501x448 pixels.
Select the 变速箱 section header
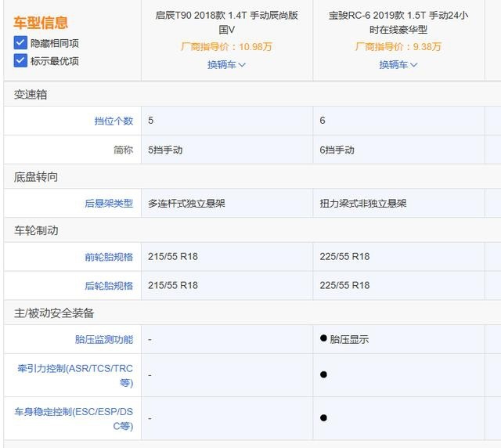pos(31,95)
